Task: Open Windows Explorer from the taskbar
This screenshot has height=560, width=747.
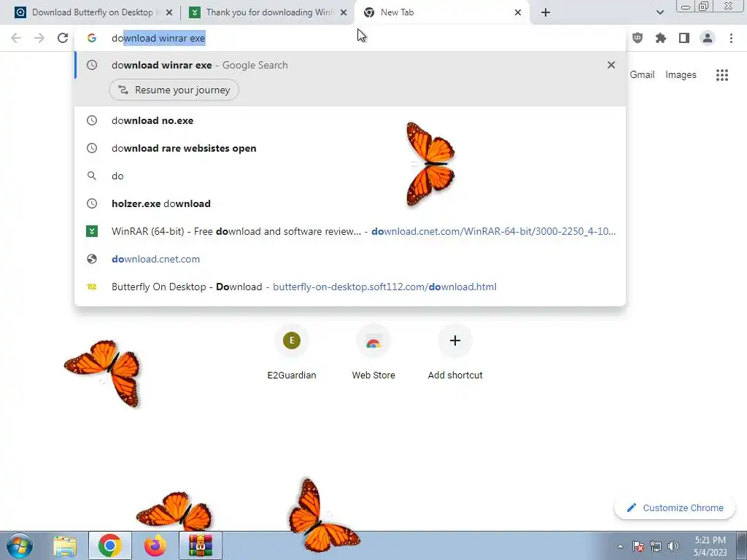Action: (65, 545)
